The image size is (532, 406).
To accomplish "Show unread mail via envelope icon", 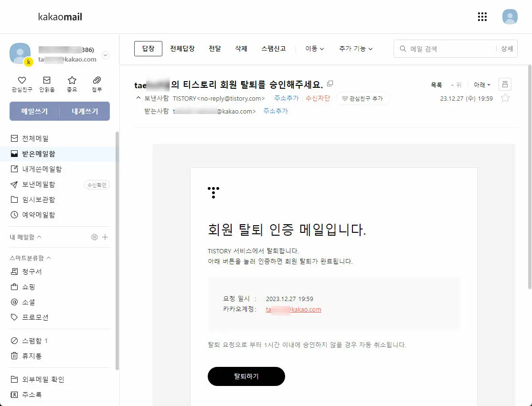I will click(x=47, y=84).
